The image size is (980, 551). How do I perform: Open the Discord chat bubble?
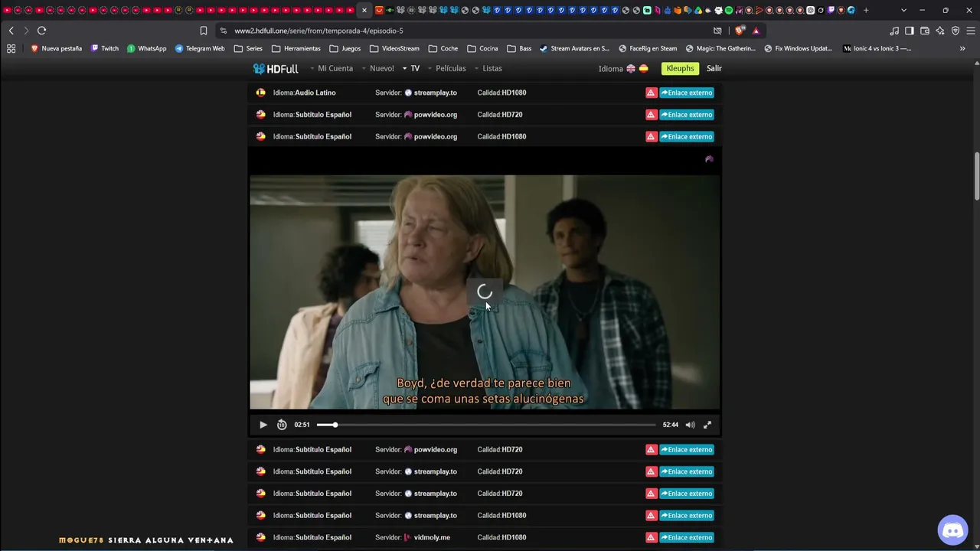pos(952,530)
